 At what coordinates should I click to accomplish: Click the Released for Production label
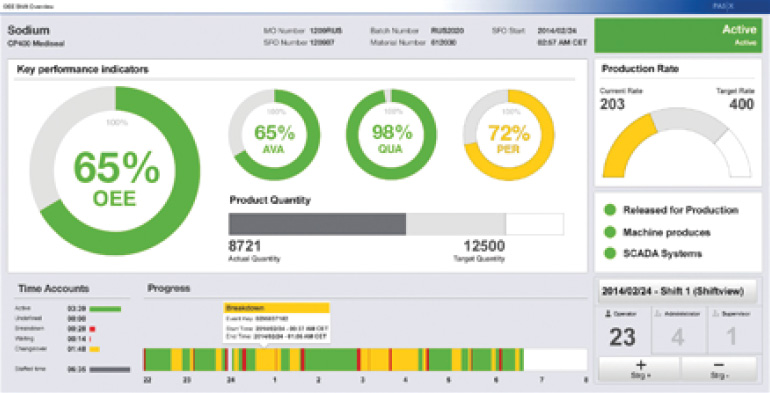pyautogui.click(x=681, y=210)
